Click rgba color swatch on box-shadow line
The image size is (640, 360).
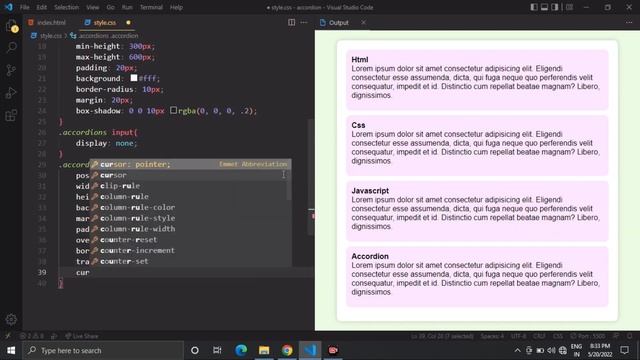tap(173, 110)
